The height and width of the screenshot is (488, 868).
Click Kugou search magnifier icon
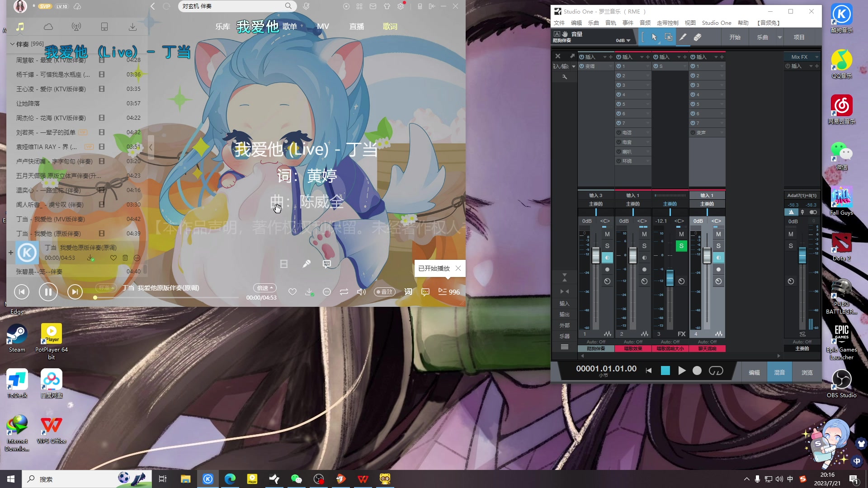pos(288,6)
